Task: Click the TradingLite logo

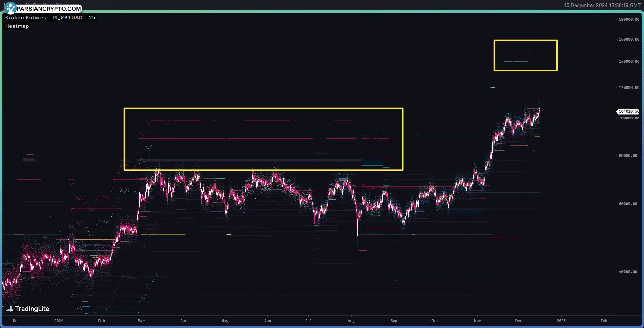Action: tap(28, 309)
